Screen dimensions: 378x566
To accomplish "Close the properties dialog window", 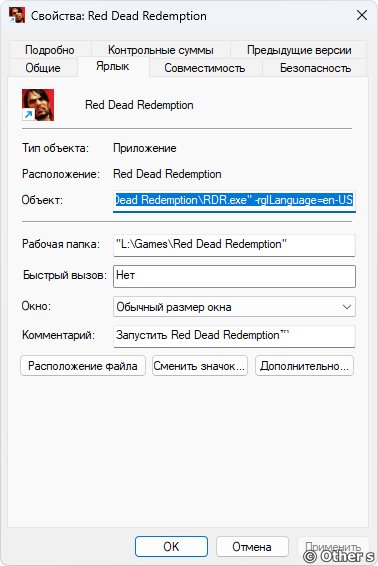I will [362, 15].
